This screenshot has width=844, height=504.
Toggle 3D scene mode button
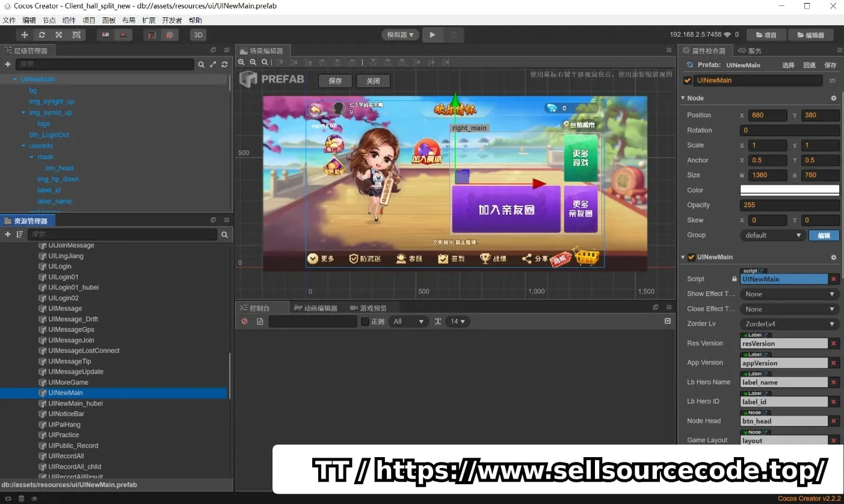[x=198, y=35]
